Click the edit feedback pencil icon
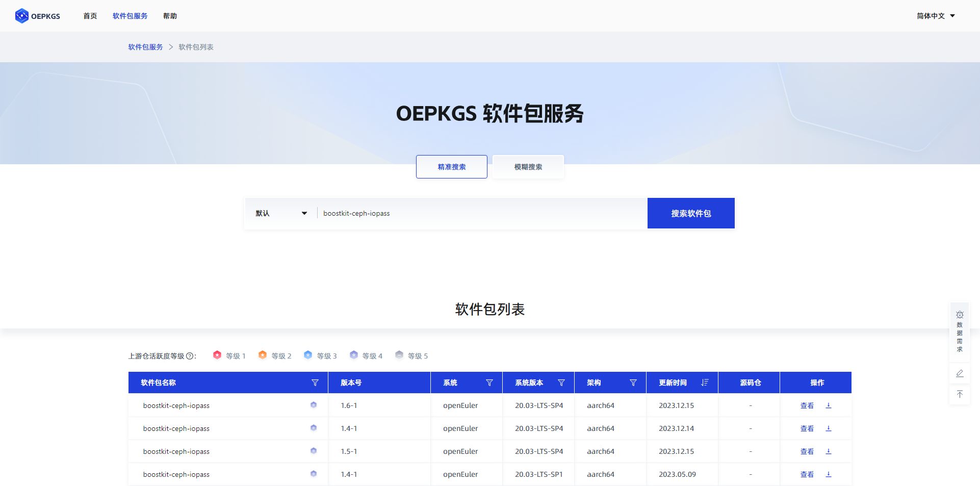 click(960, 373)
